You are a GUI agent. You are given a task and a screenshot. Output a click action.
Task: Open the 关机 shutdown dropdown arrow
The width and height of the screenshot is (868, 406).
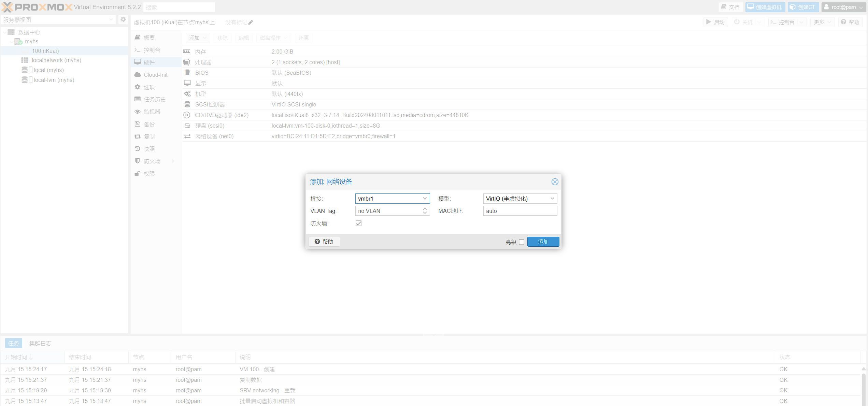pyautogui.click(x=759, y=22)
